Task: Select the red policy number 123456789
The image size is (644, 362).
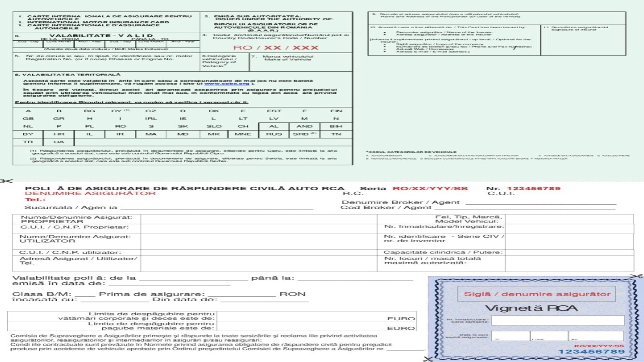Action: (x=533, y=188)
